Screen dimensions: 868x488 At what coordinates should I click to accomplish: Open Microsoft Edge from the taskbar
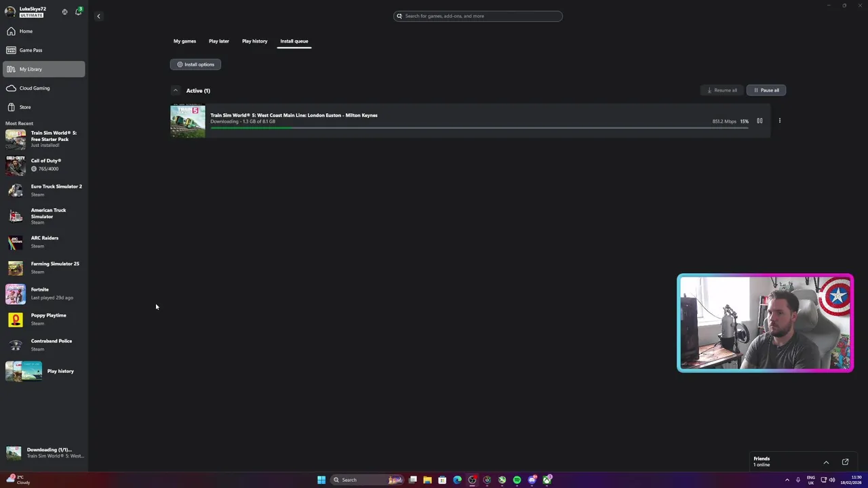pos(457,480)
